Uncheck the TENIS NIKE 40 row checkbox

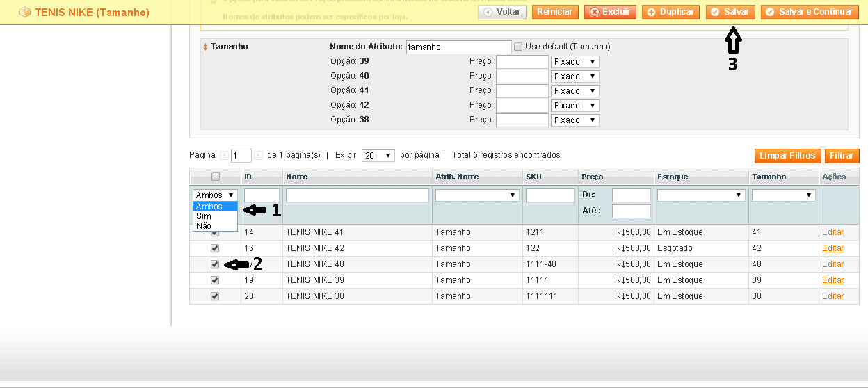pos(215,264)
